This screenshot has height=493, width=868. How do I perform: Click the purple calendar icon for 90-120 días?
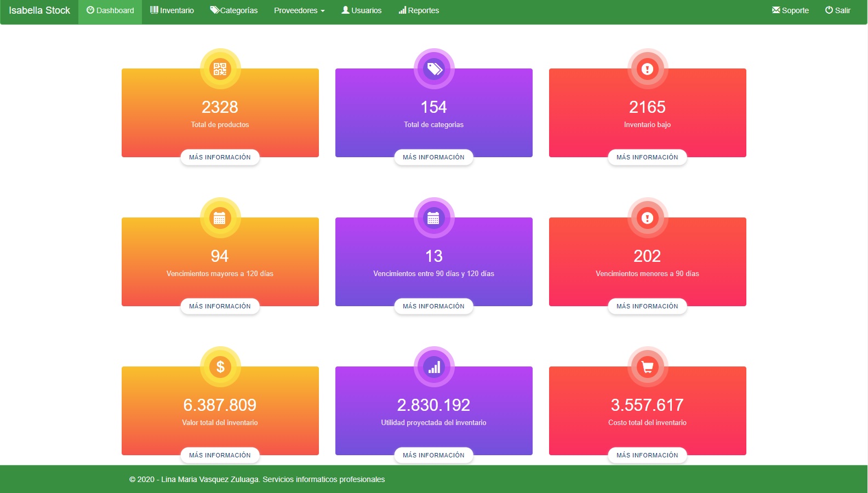[434, 218]
